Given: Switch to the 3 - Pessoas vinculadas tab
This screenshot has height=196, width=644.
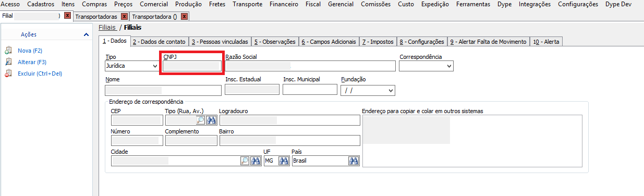Looking at the screenshot, I should 220,42.
